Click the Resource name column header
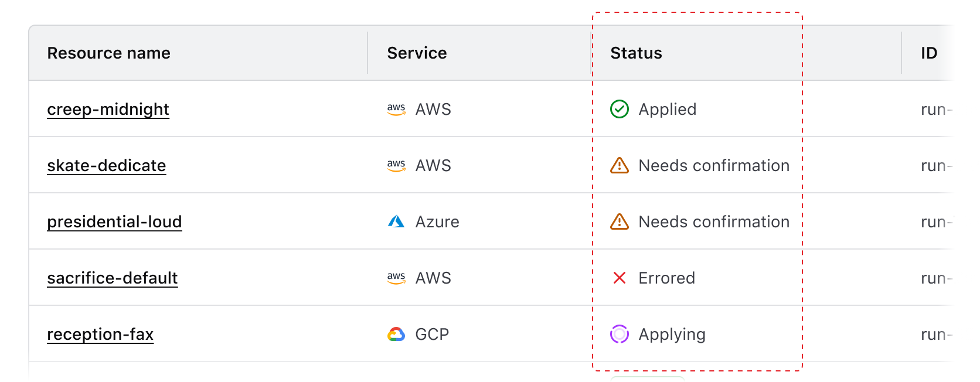 click(109, 53)
